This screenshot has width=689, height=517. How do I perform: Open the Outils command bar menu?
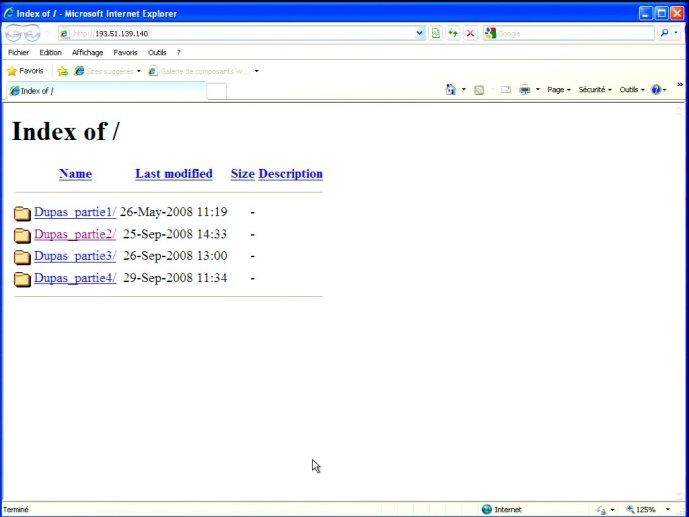(x=632, y=90)
